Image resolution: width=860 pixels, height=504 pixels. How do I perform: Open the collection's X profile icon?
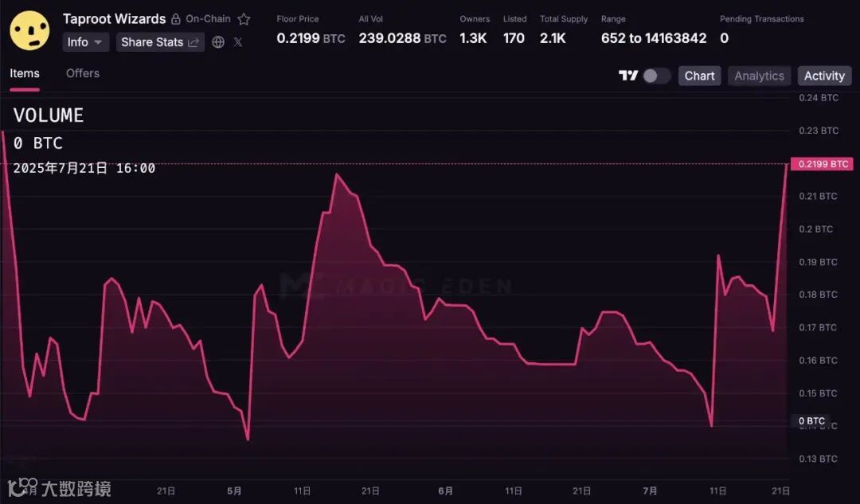click(238, 41)
